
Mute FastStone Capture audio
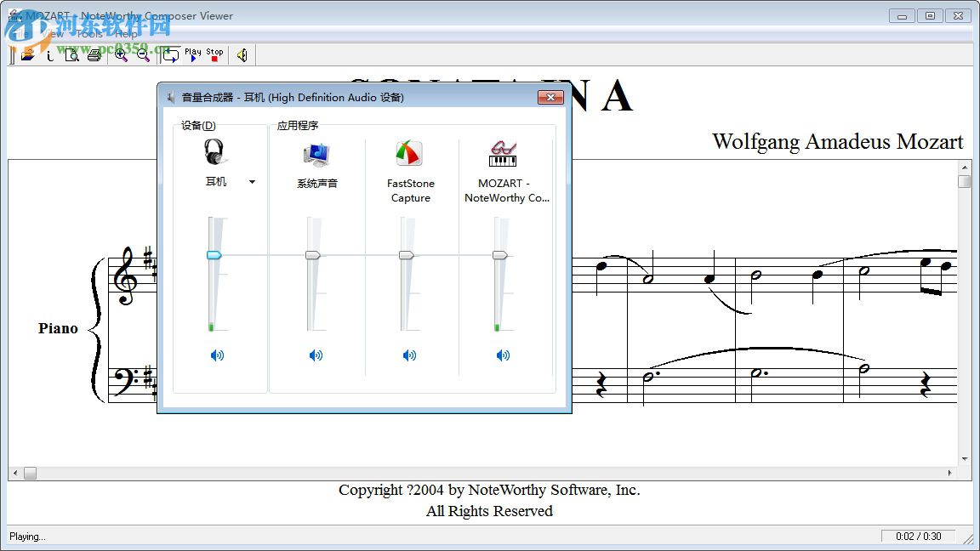409,355
